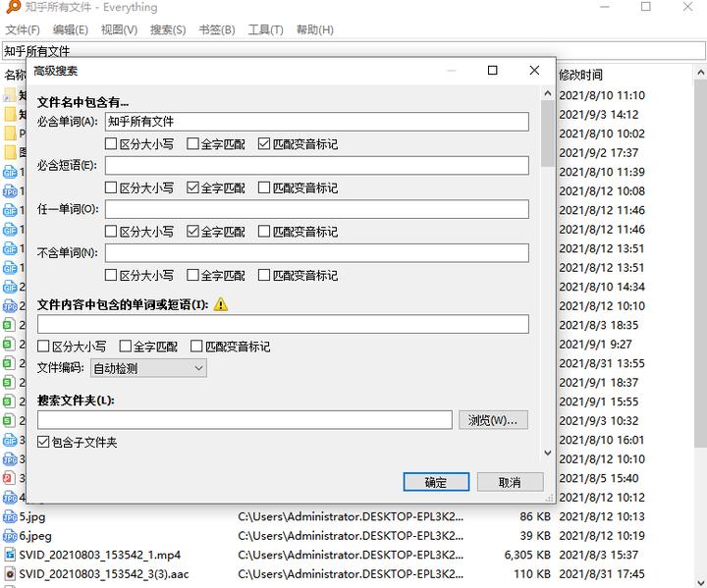
Task: Open the 编辑(E) menu
Action: [x=70, y=30]
